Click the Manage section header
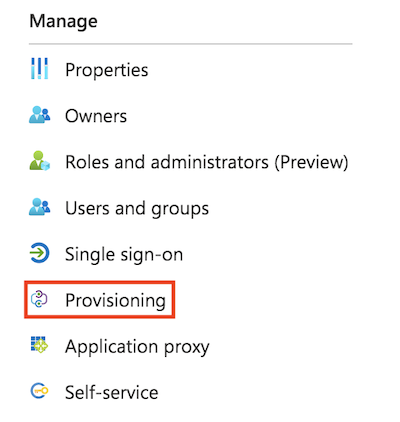Viewport: 400px width, 422px height. point(63,21)
